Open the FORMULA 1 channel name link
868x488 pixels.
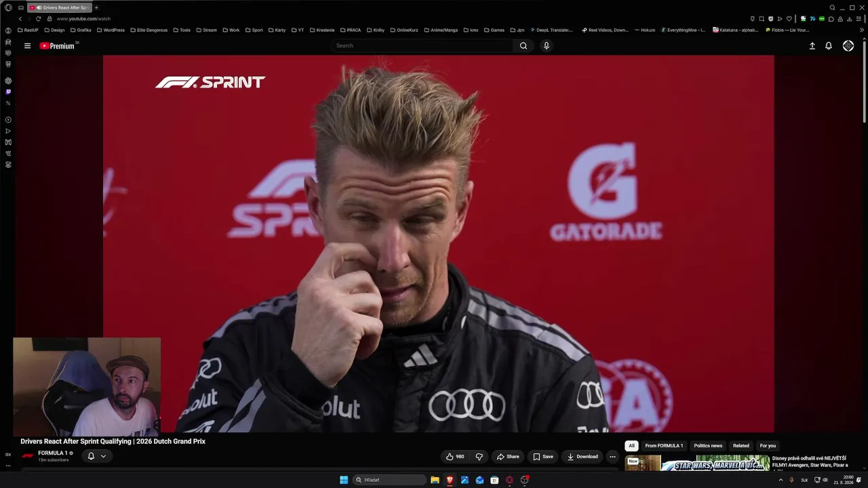(x=52, y=453)
